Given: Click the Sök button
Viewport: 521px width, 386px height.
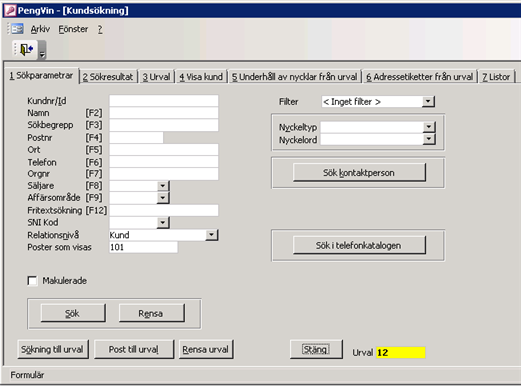Looking at the screenshot, I should [x=73, y=313].
